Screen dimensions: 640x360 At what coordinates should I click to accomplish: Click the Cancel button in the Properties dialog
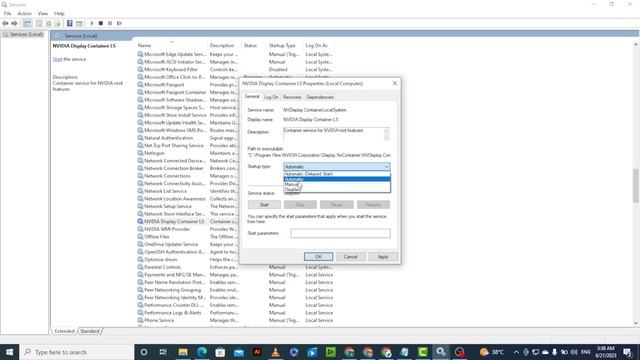(351, 257)
